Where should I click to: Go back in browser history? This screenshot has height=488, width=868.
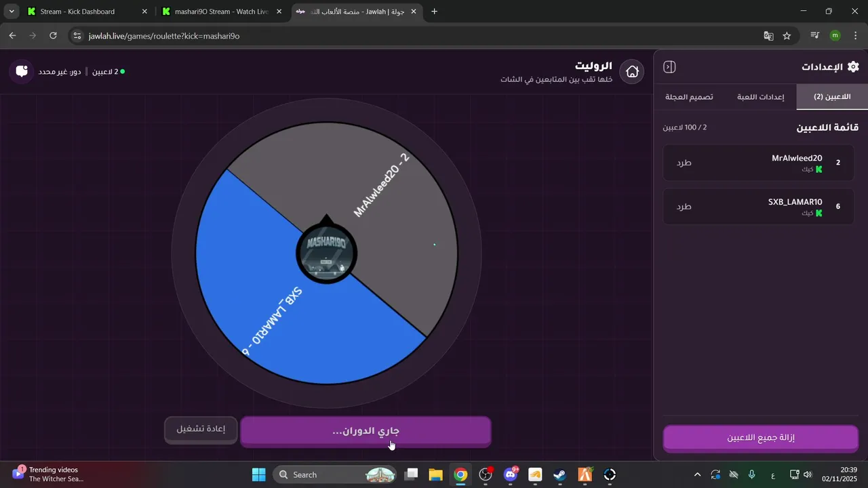point(12,36)
